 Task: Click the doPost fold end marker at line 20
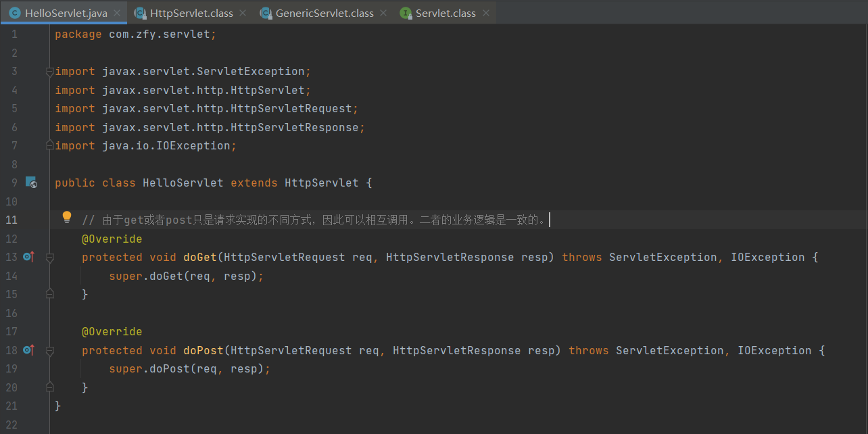point(49,387)
